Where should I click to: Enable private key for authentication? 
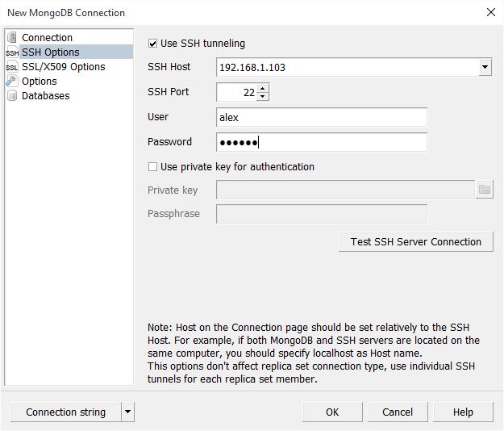[x=152, y=166]
